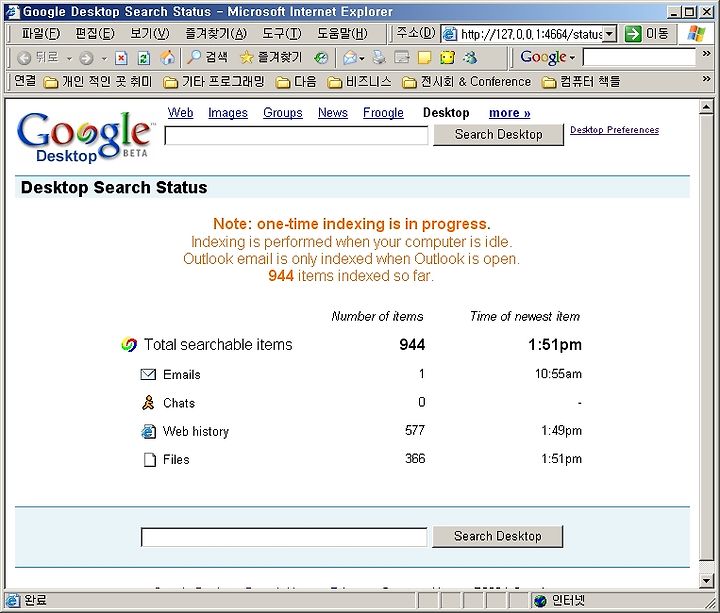
Task: Click the Internet zone globe in status bar
Action: (540, 600)
